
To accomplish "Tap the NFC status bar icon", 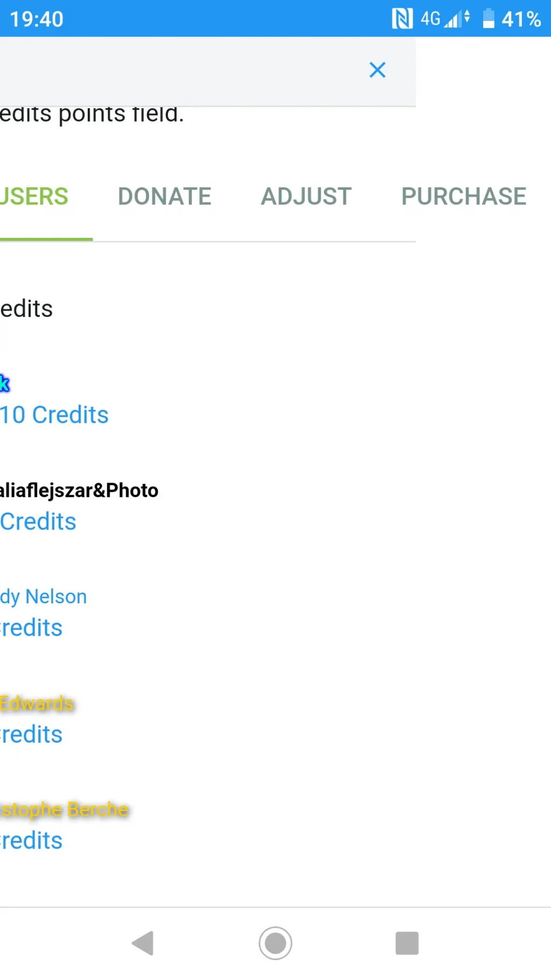I will point(402,19).
